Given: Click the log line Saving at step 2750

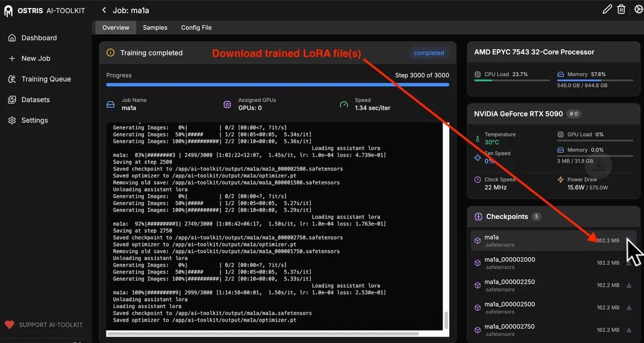Looking at the screenshot, I should tap(143, 230).
